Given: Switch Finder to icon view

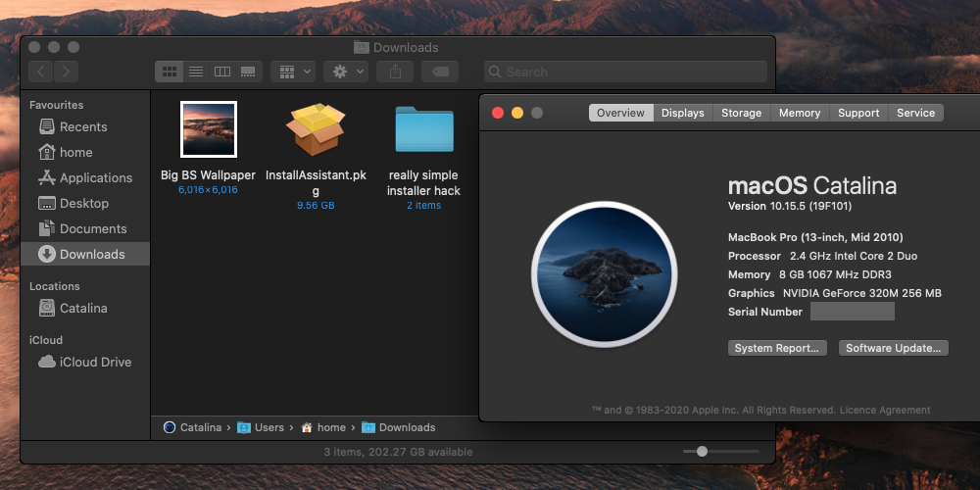Looking at the screenshot, I should [x=169, y=72].
